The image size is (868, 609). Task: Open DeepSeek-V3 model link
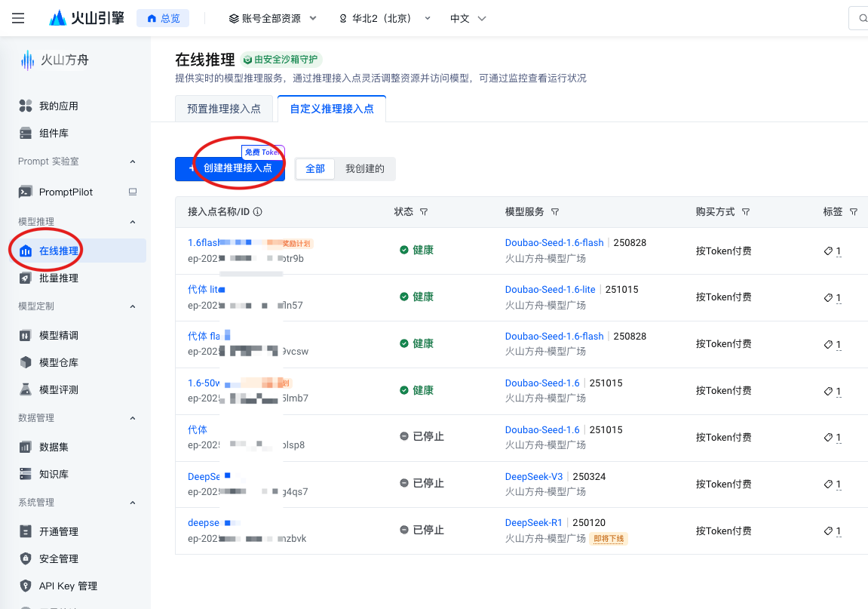pos(534,477)
